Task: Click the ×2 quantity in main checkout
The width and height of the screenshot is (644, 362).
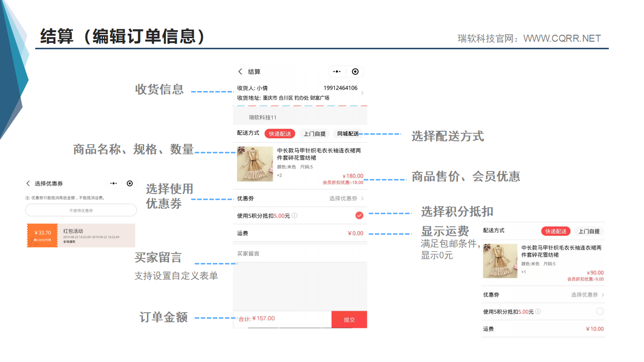Action: click(x=280, y=175)
